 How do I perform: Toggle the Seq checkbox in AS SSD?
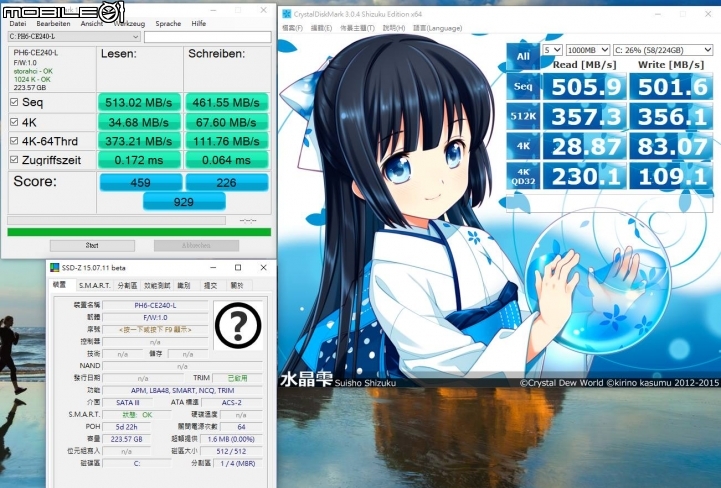click(14, 102)
